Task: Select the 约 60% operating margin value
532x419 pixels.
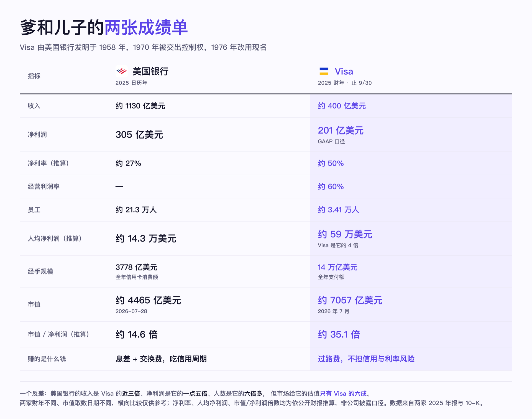Action: point(331,186)
